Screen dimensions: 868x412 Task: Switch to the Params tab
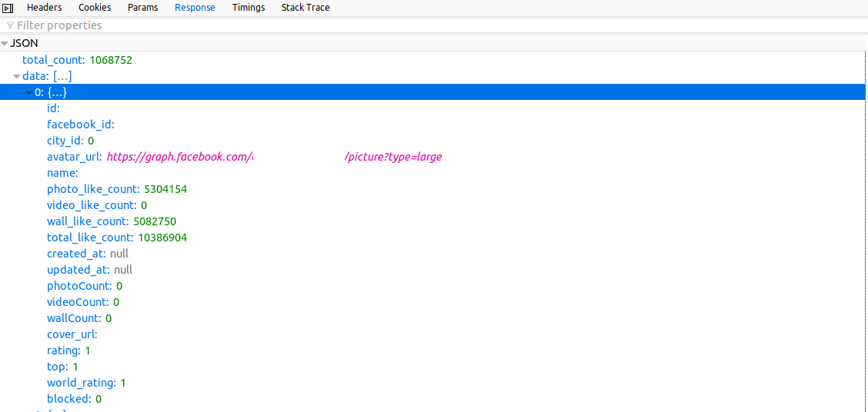(142, 8)
